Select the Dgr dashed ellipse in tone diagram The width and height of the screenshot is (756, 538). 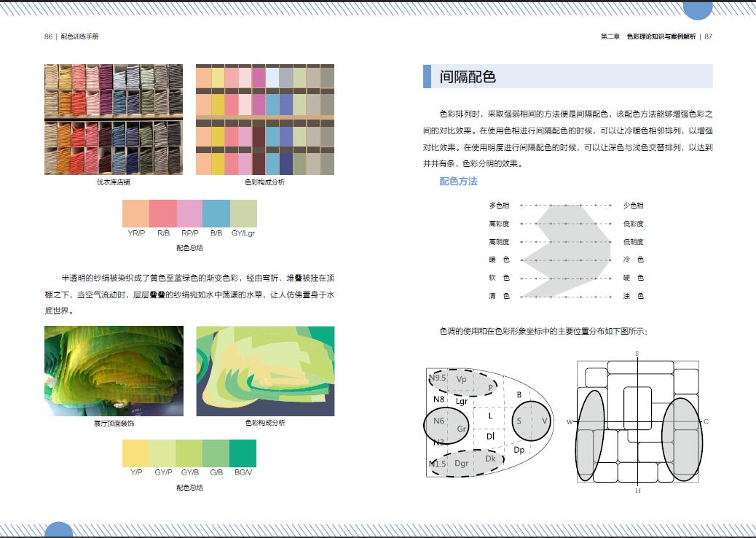462,464
